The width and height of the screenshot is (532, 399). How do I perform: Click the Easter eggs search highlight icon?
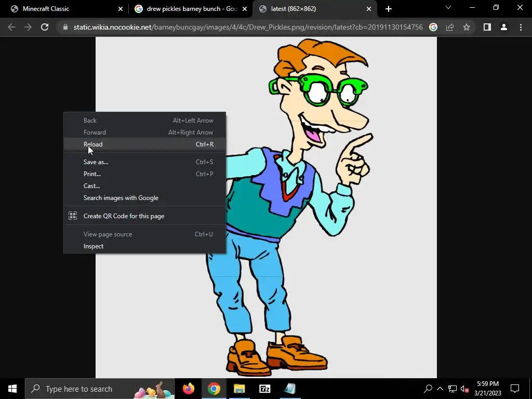pos(154,390)
